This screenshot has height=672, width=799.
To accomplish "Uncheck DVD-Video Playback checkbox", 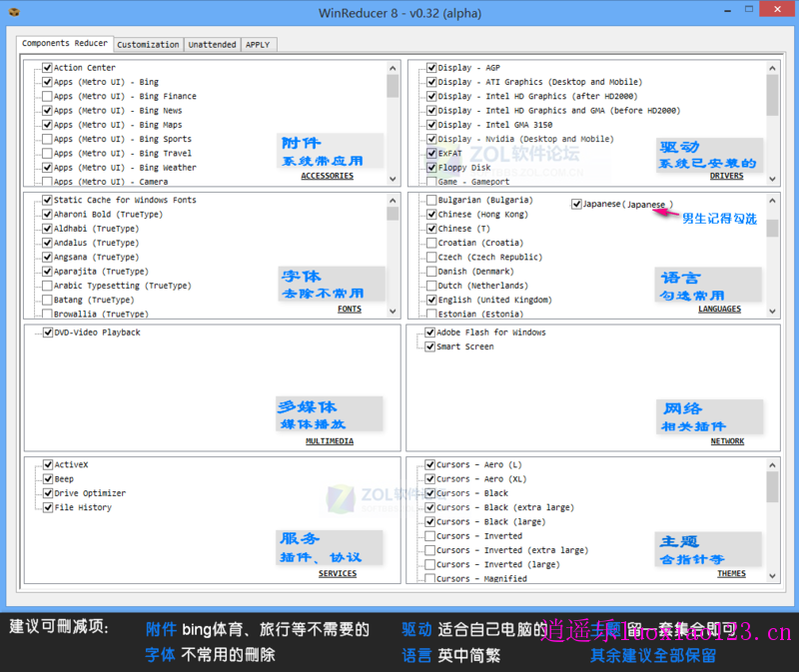I will [48, 333].
